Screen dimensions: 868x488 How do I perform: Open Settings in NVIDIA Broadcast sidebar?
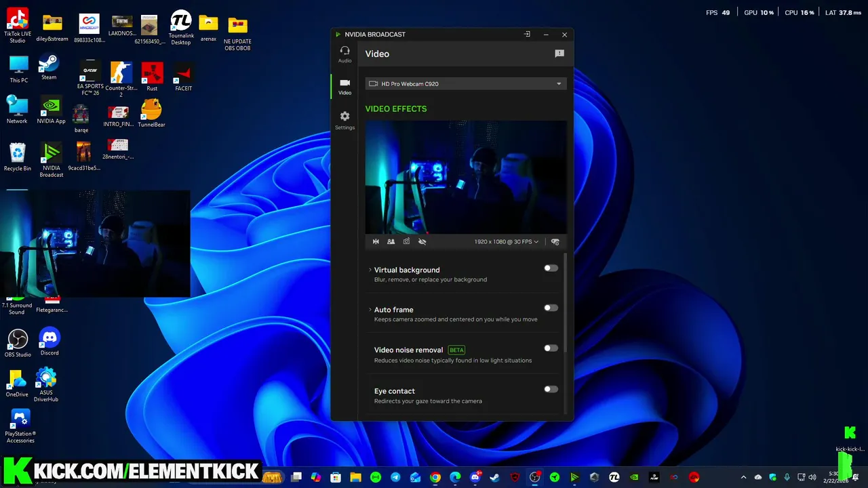click(344, 120)
